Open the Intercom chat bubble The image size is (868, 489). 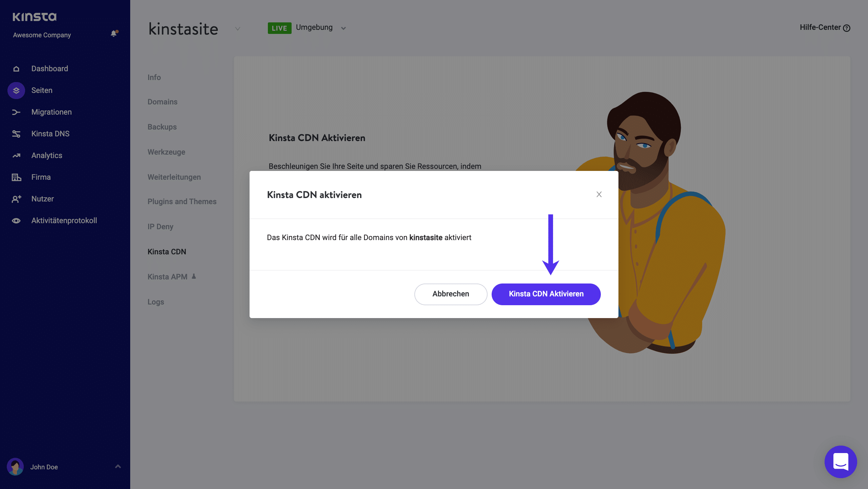(841, 462)
